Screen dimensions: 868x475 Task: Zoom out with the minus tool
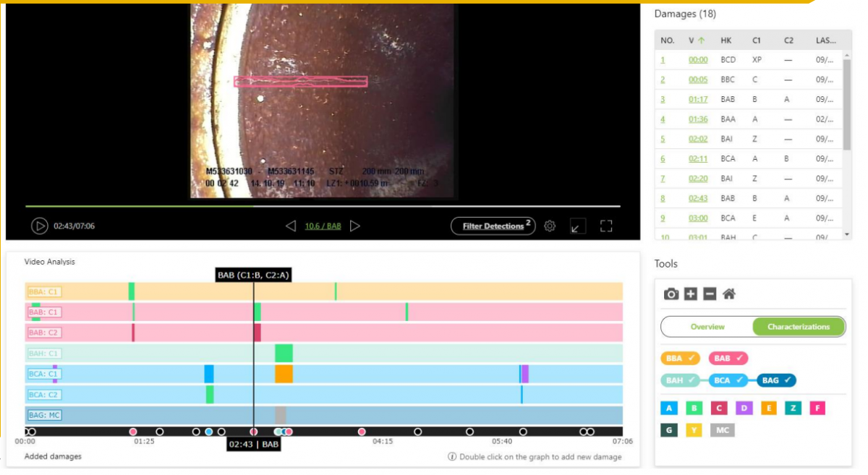tap(710, 294)
